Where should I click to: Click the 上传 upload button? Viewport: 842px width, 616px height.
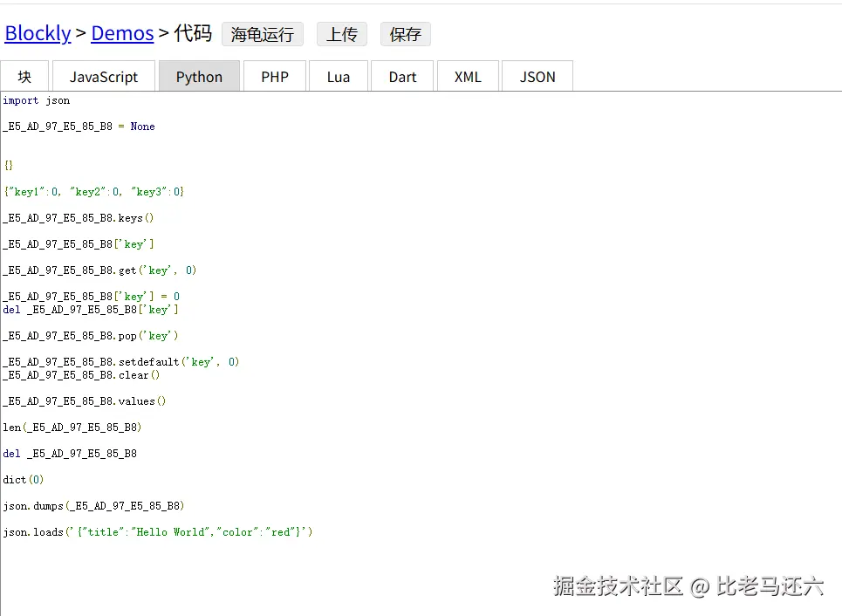(341, 34)
